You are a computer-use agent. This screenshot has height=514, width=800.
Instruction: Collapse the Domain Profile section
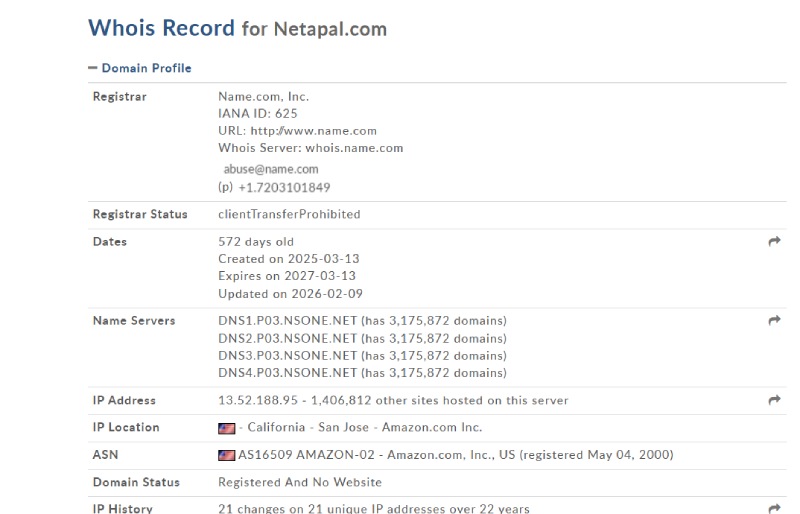coord(140,68)
